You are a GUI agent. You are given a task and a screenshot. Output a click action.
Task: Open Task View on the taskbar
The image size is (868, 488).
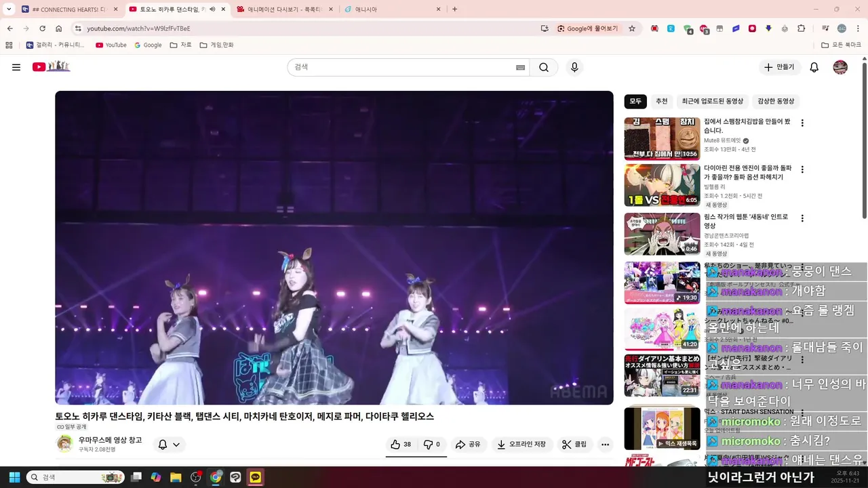[x=136, y=477]
